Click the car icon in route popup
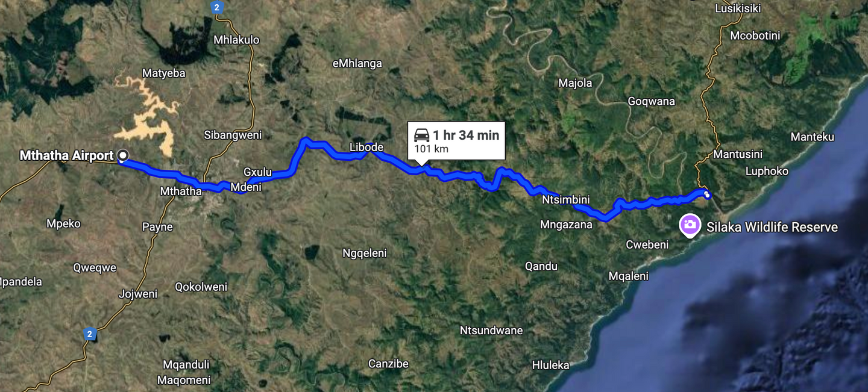This screenshot has height=392, width=868. [422, 135]
